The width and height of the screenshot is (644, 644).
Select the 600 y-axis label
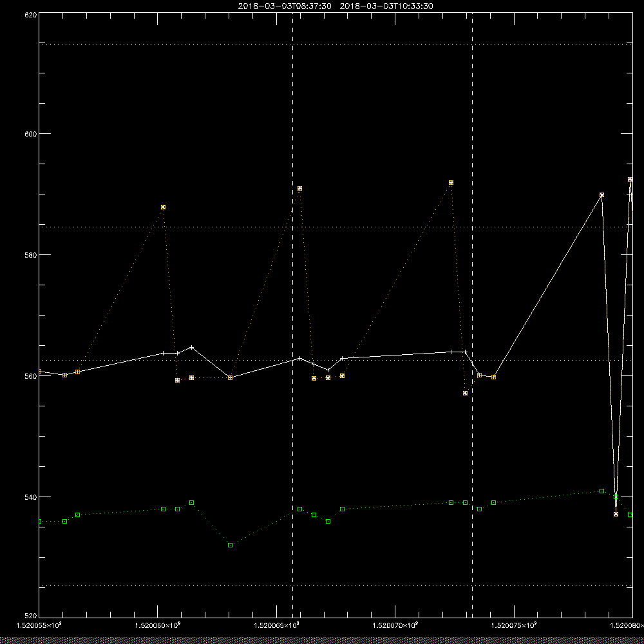(x=31, y=134)
